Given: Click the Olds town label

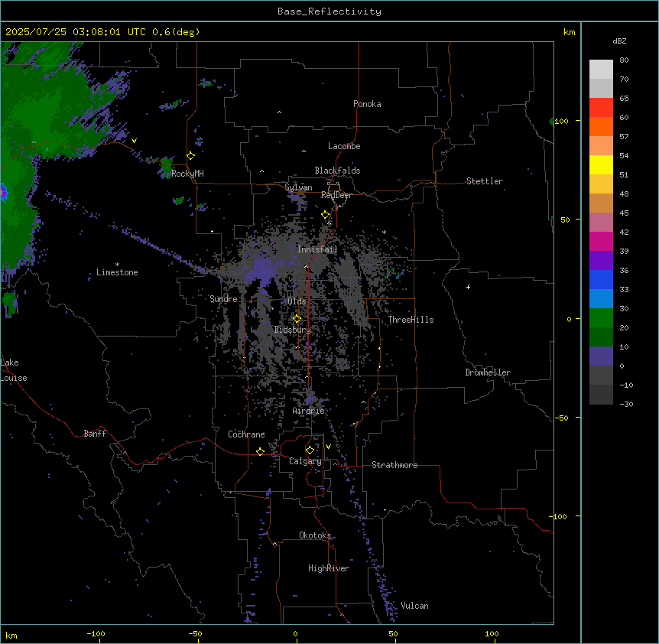Looking at the screenshot, I should 297,301.
